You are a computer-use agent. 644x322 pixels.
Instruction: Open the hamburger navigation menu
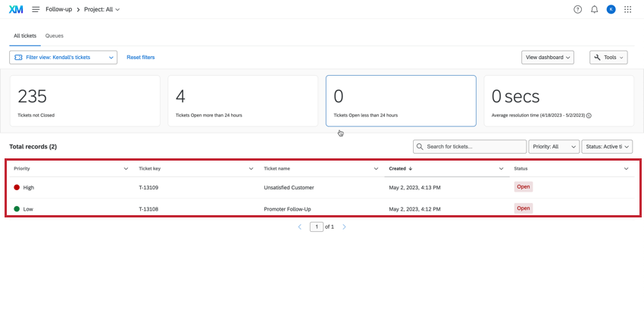36,9
